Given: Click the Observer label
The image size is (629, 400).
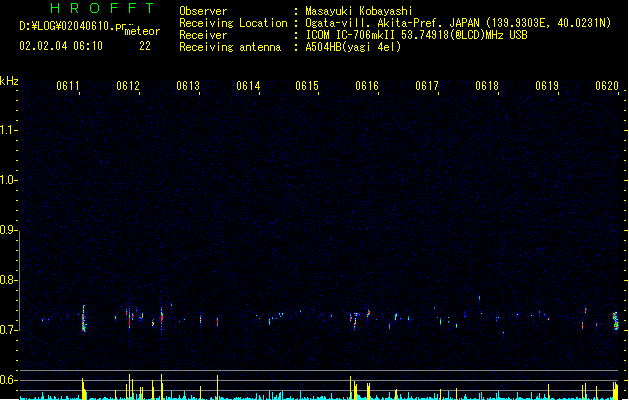Looking at the screenshot, I should coord(203,11).
